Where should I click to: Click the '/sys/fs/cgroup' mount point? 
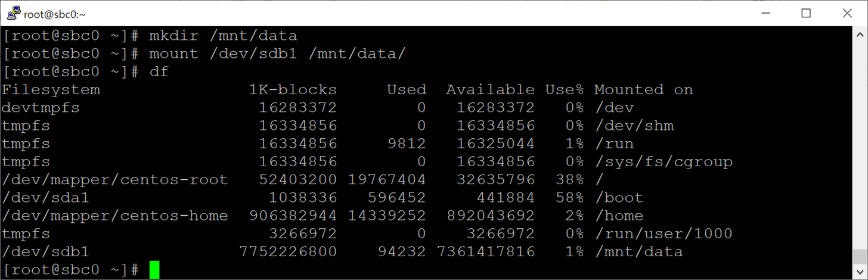663,161
